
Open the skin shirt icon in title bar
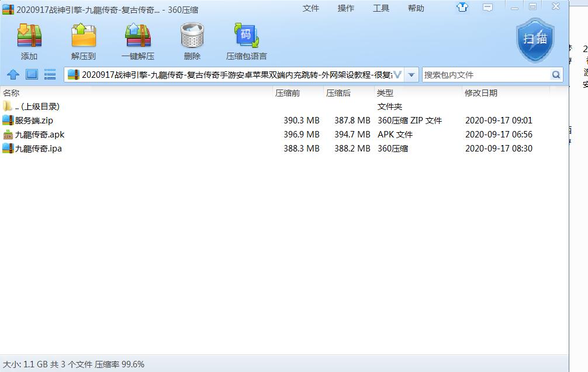[463, 8]
